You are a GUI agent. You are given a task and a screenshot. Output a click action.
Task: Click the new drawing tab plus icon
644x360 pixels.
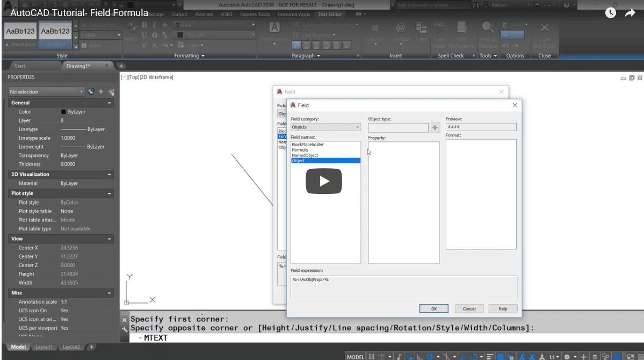(121, 66)
